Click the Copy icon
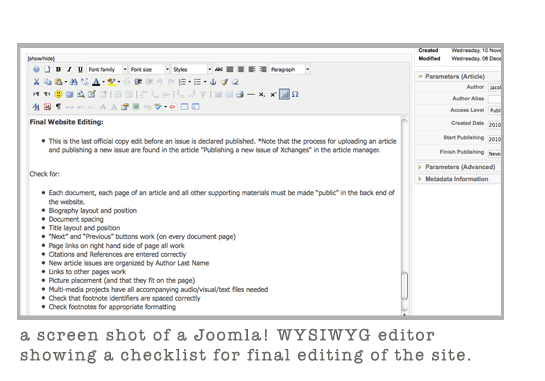This screenshot has height=381, width=545. coord(47,82)
